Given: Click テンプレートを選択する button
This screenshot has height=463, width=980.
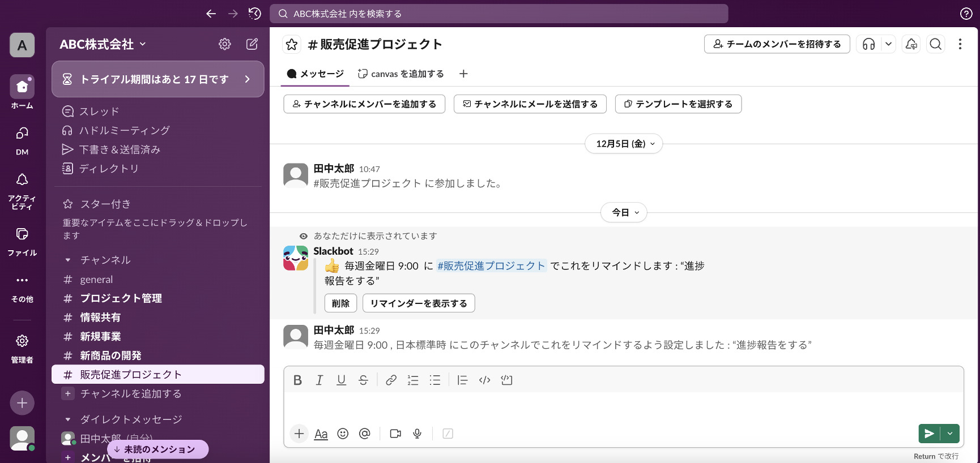Looking at the screenshot, I should coord(679,104).
